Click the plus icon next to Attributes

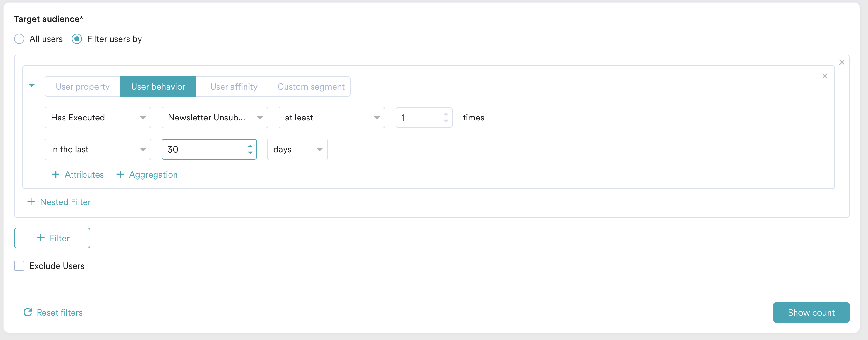pos(56,174)
